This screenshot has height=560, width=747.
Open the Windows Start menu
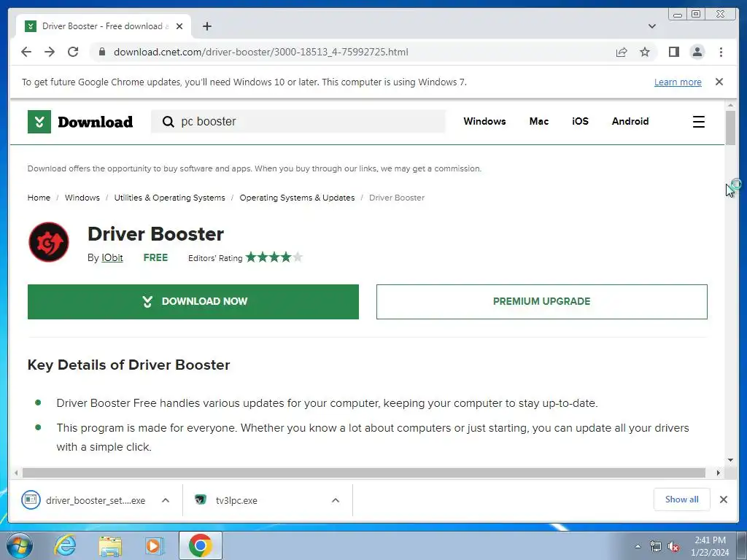[20, 545]
